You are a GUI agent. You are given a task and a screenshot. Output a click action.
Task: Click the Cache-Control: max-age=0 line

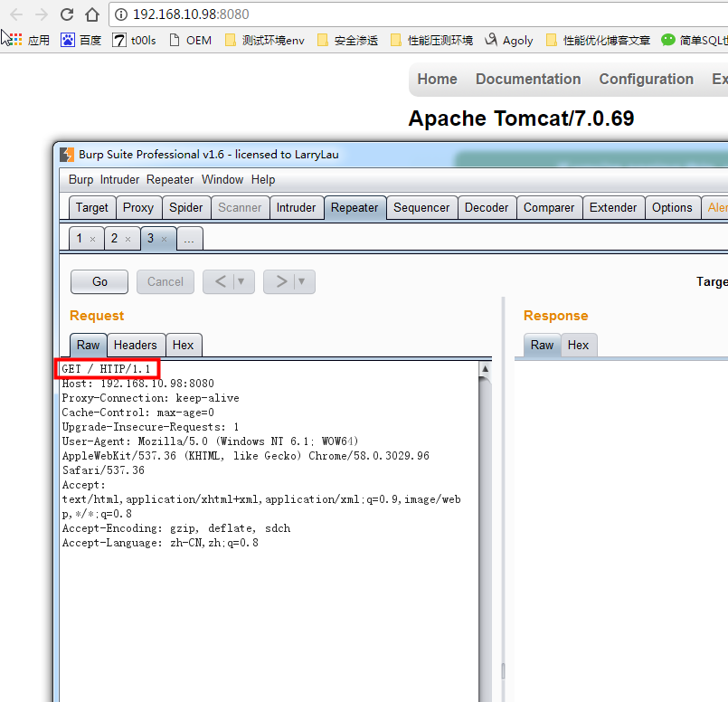(137, 413)
